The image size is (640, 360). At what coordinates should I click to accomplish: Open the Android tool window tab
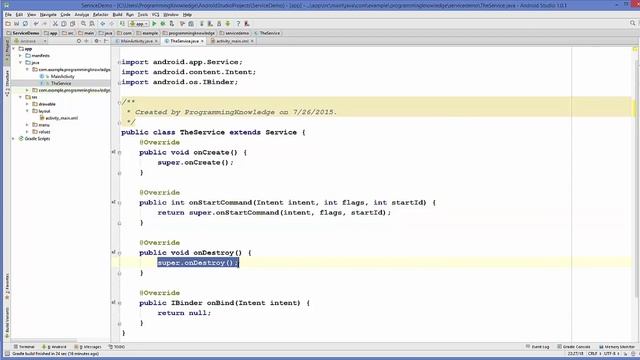pos(54,347)
